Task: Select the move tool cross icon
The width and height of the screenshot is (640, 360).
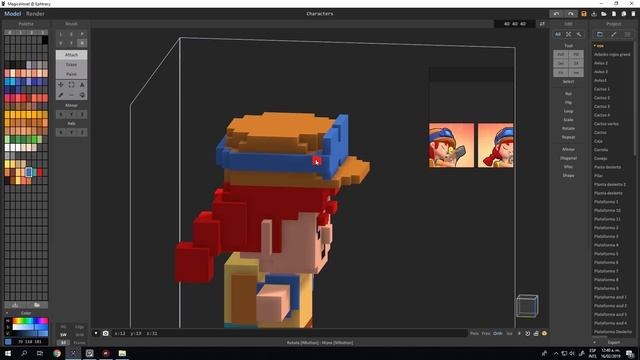Action: [61, 84]
